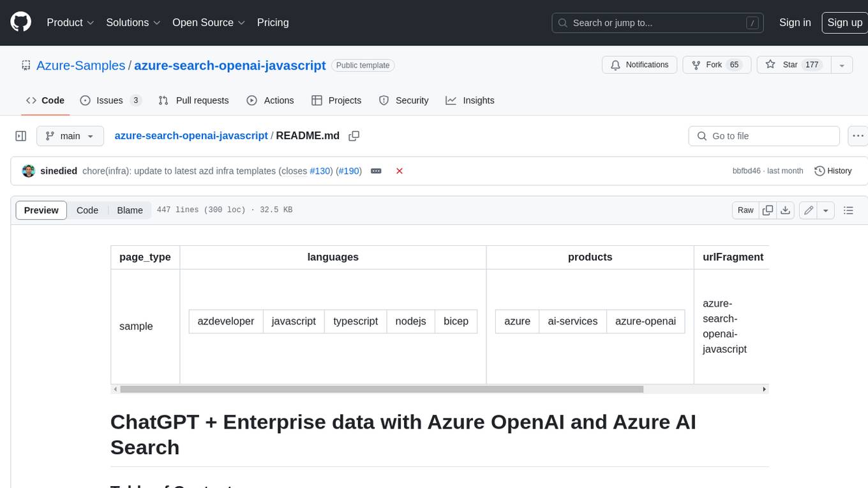Select the typescript table cell
The height and width of the screenshot is (488, 868).
(355, 321)
